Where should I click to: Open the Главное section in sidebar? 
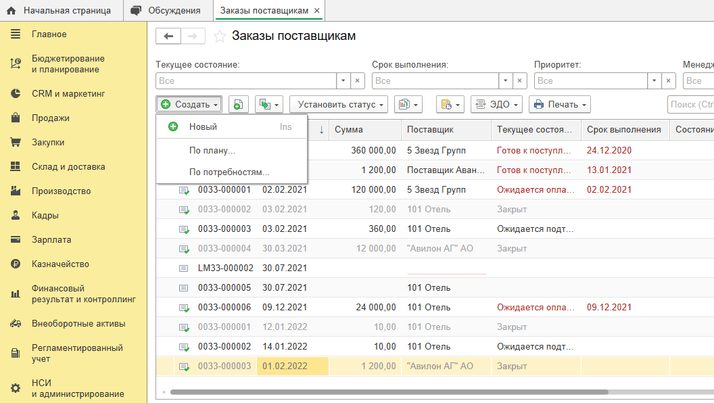click(x=48, y=34)
